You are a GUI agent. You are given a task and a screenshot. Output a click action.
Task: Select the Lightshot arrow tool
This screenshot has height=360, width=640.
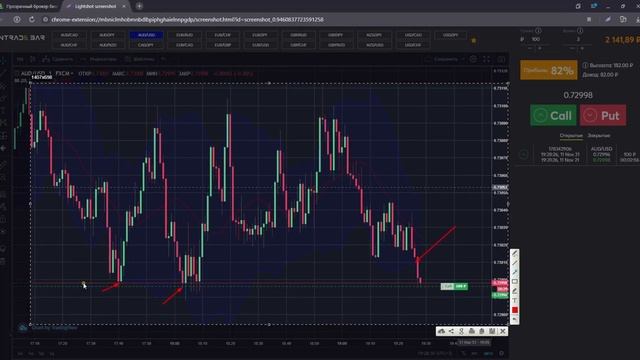pos(515,272)
